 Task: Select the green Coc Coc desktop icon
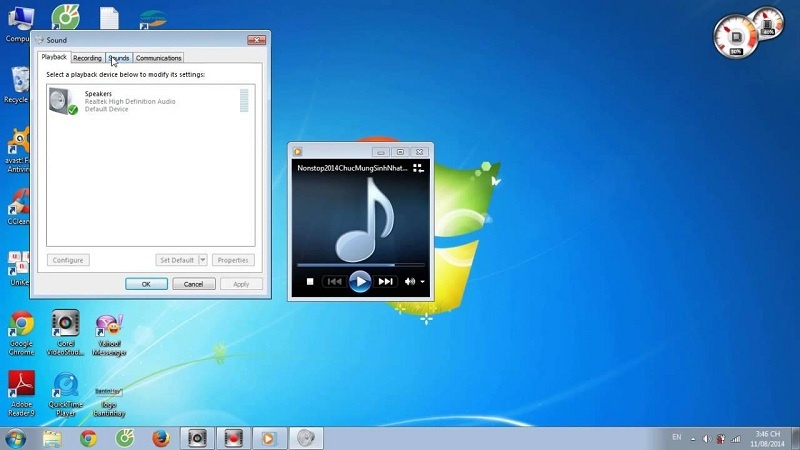(x=65, y=16)
